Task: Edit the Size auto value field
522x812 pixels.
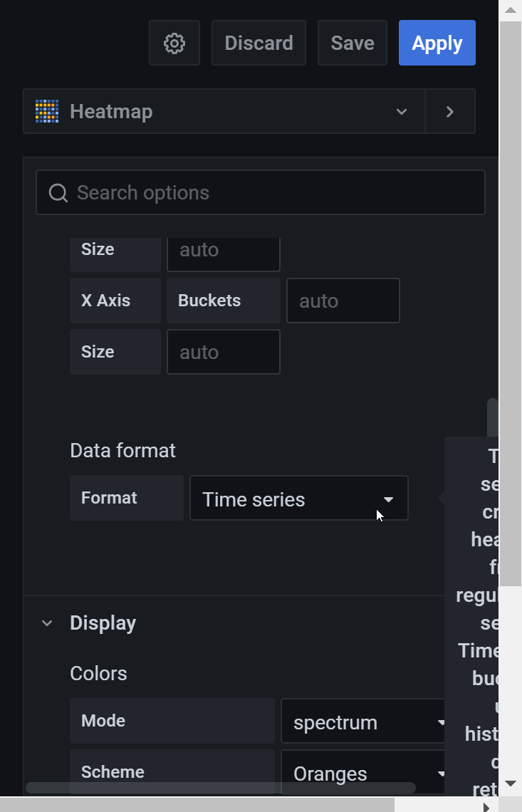Action: pyautogui.click(x=223, y=351)
